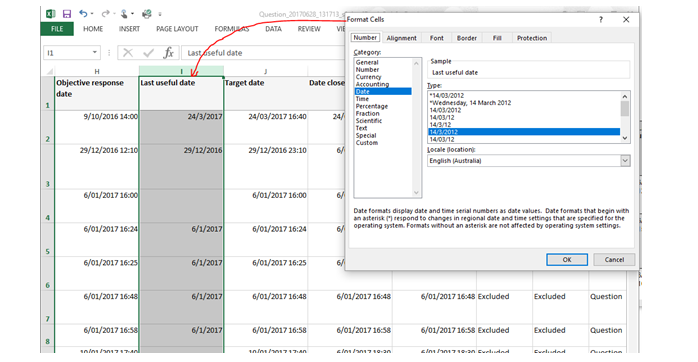Switch to the INSERT ribbon tab
Screen dimensions: 698x362
click(129, 29)
